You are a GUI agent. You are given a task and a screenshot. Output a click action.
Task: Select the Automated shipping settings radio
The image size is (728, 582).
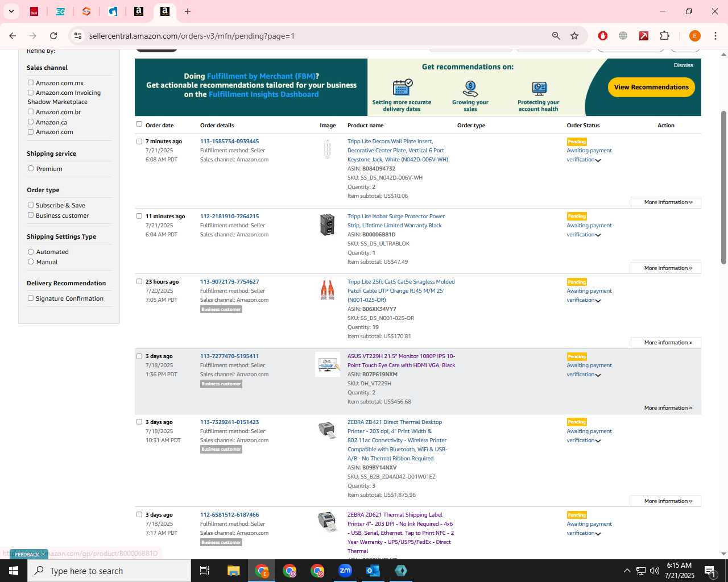31,252
